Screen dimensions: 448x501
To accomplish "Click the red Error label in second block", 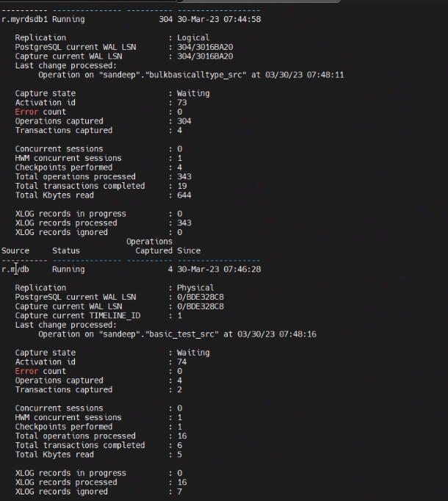I will [x=26, y=371].
